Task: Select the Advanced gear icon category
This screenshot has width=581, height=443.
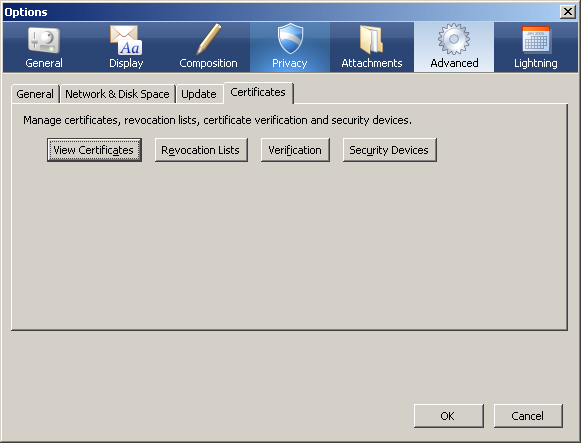Action: [454, 47]
